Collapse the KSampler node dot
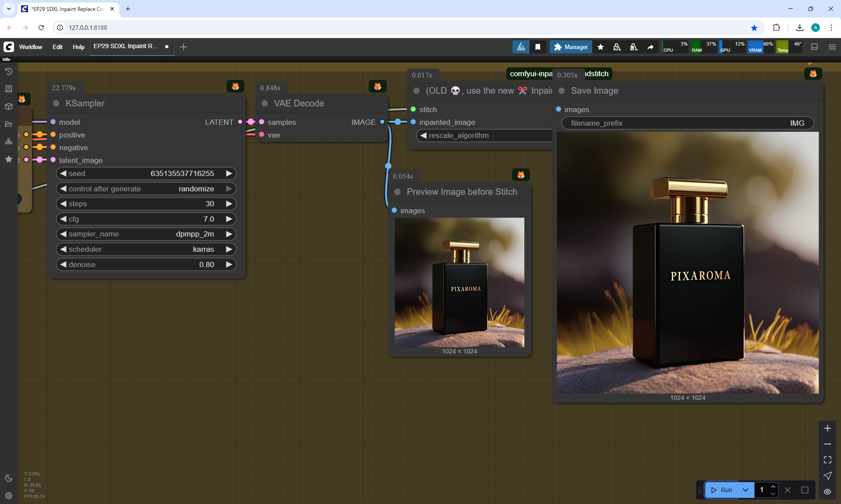 (x=56, y=103)
